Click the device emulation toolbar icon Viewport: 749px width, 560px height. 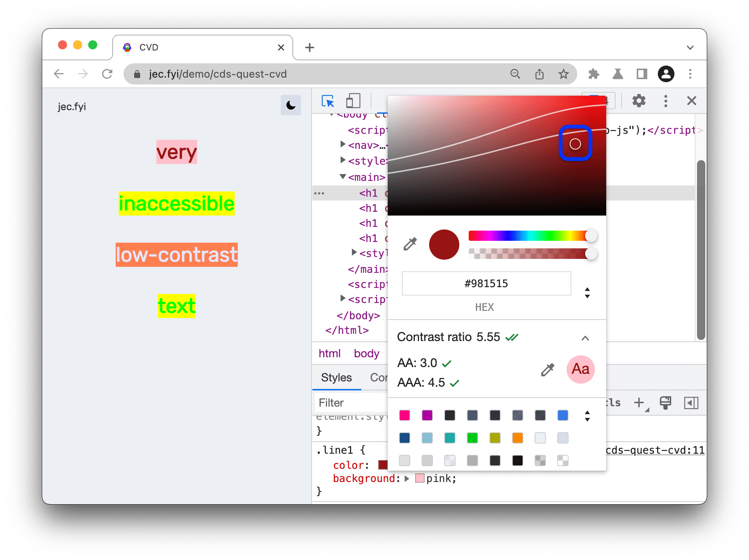tap(353, 101)
